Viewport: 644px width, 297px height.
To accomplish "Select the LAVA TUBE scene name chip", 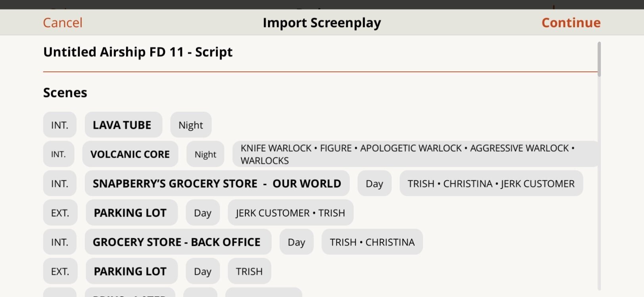I will tap(123, 125).
